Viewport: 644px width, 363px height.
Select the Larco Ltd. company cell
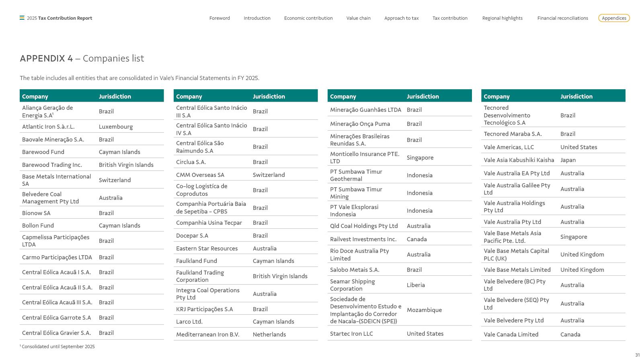[x=189, y=322]
